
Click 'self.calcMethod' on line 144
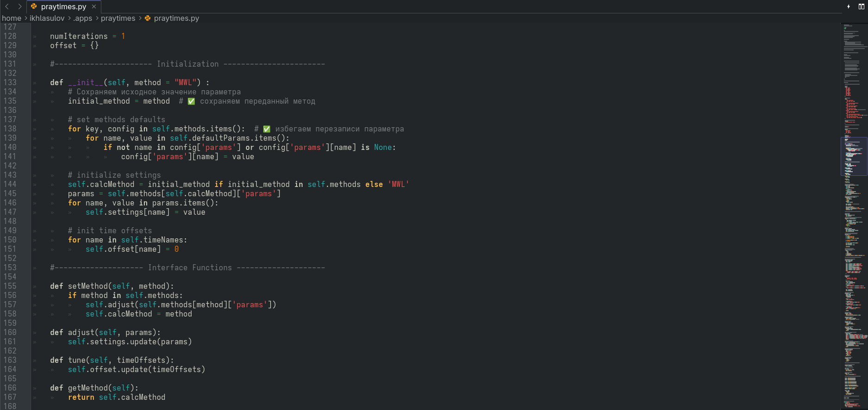tap(101, 184)
